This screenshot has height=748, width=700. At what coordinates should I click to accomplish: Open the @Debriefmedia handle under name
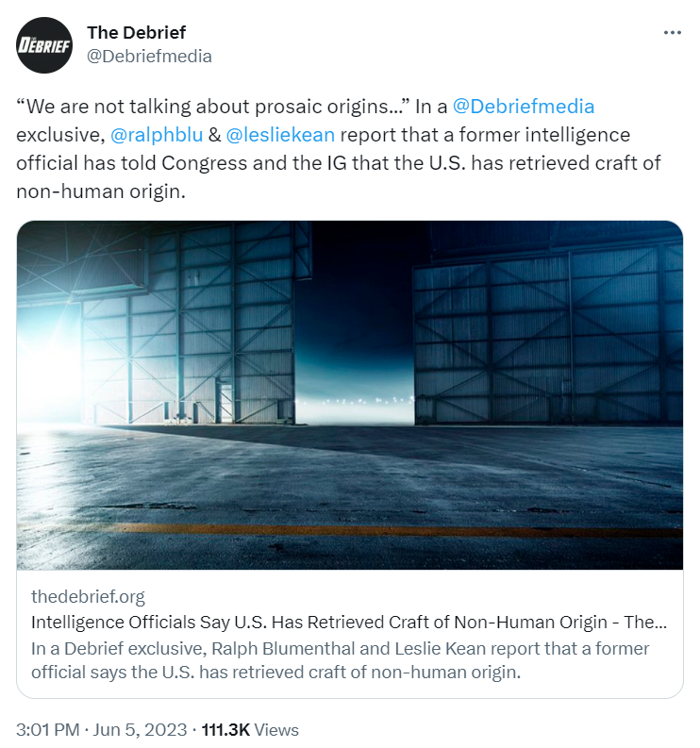pos(149,57)
